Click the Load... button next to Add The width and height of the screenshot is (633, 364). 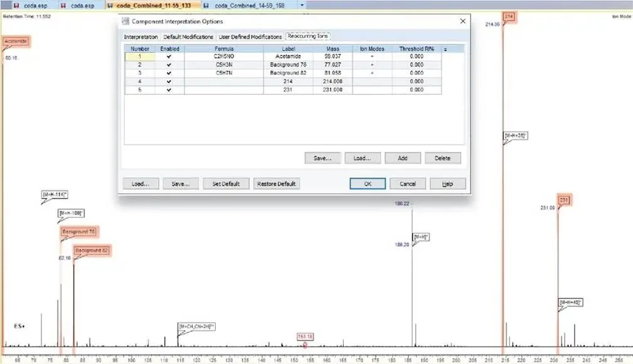(362, 158)
